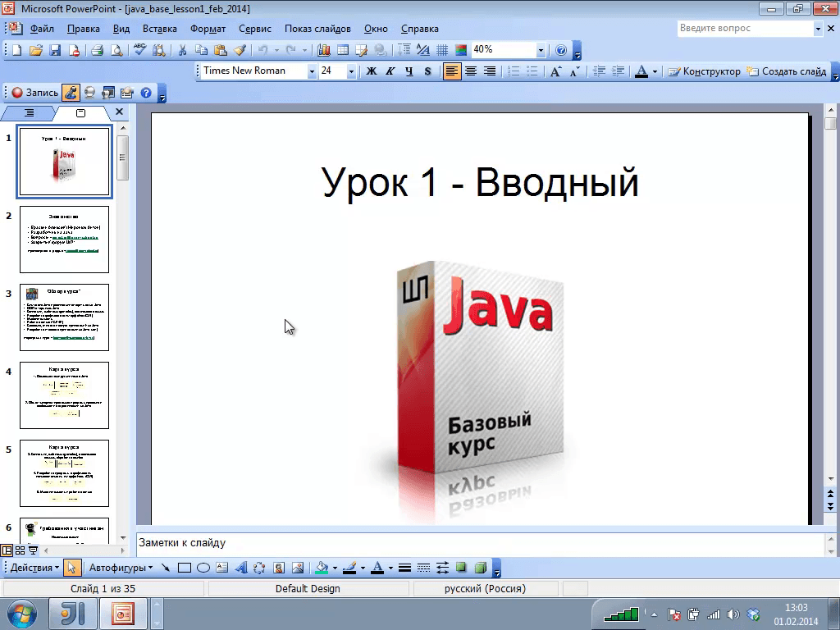Copy selection with the Copy icon
Viewport: 840px width, 630px height.
point(201,50)
